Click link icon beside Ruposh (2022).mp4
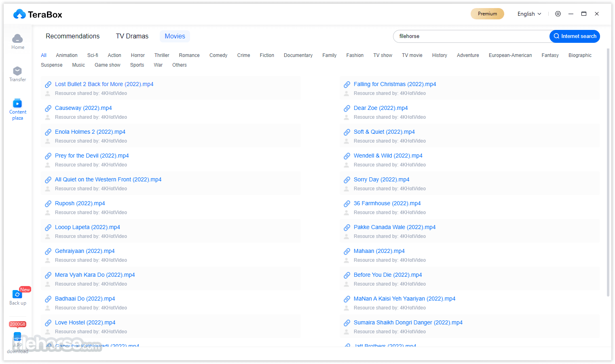615x364 pixels. point(48,204)
